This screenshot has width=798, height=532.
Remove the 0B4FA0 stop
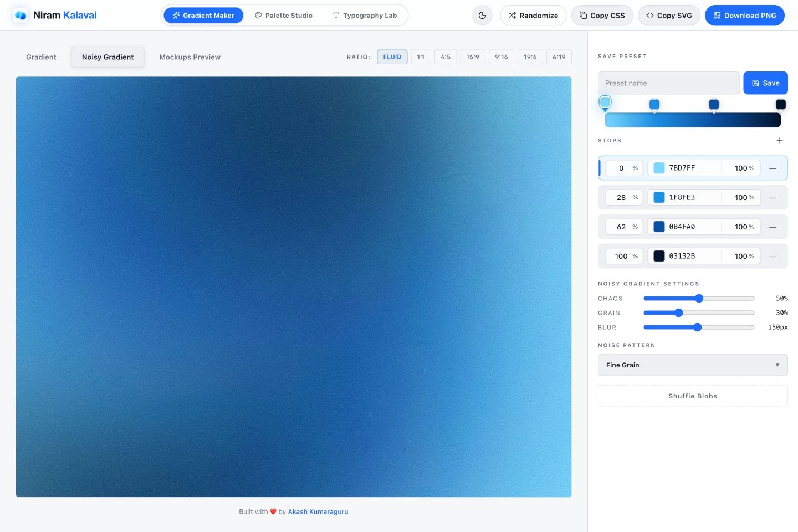(x=773, y=227)
